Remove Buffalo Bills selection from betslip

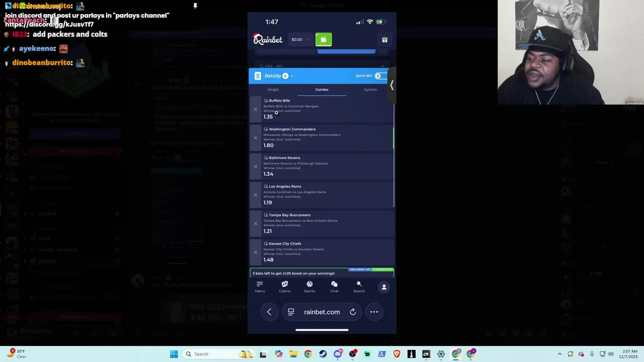(x=256, y=109)
